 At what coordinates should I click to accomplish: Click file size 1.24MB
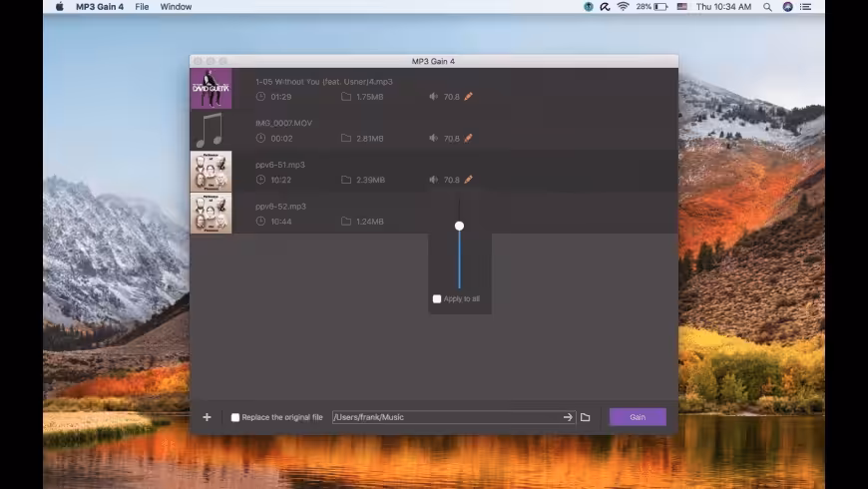[x=370, y=222]
